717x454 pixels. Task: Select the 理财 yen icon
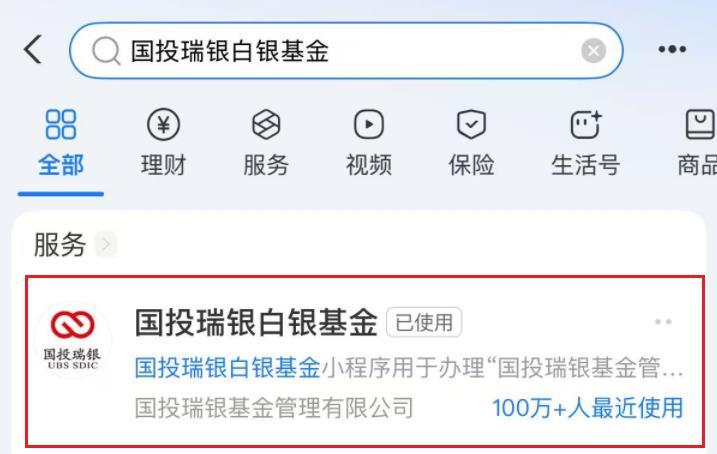point(164,124)
